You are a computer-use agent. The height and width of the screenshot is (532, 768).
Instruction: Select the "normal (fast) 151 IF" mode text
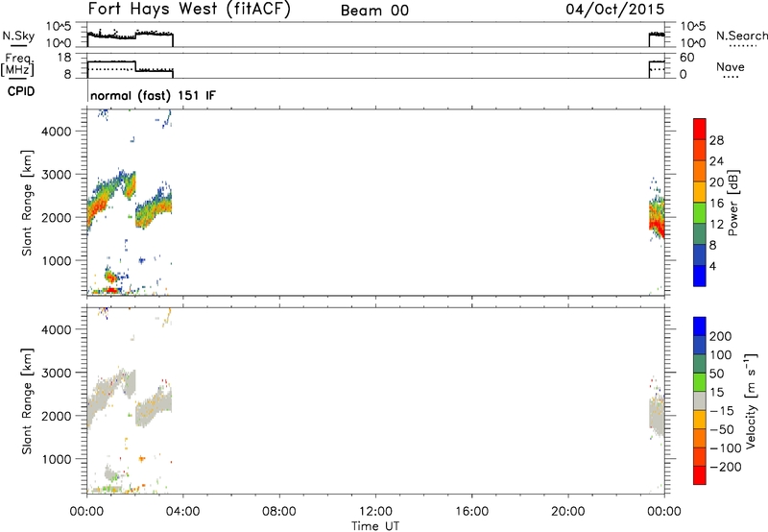(x=153, y=95)
